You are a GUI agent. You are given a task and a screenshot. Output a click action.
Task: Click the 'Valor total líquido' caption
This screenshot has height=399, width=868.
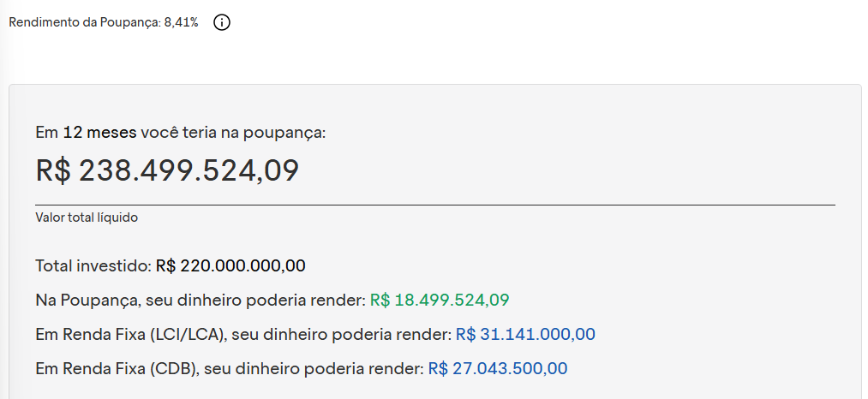(x=87, y=217)
